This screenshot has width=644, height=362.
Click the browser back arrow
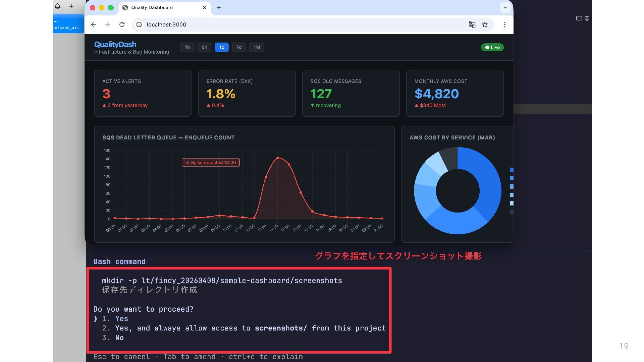[93, 24]
